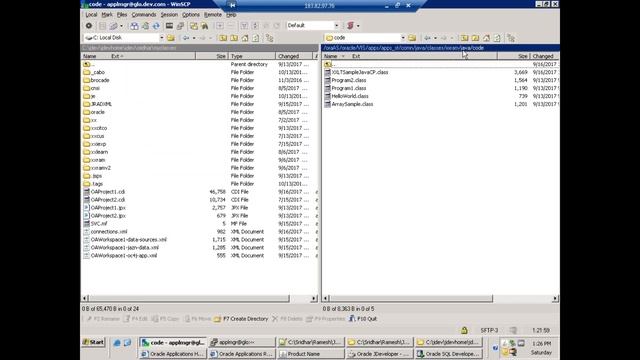Click local directory tree icon

(x=269, y=38)
